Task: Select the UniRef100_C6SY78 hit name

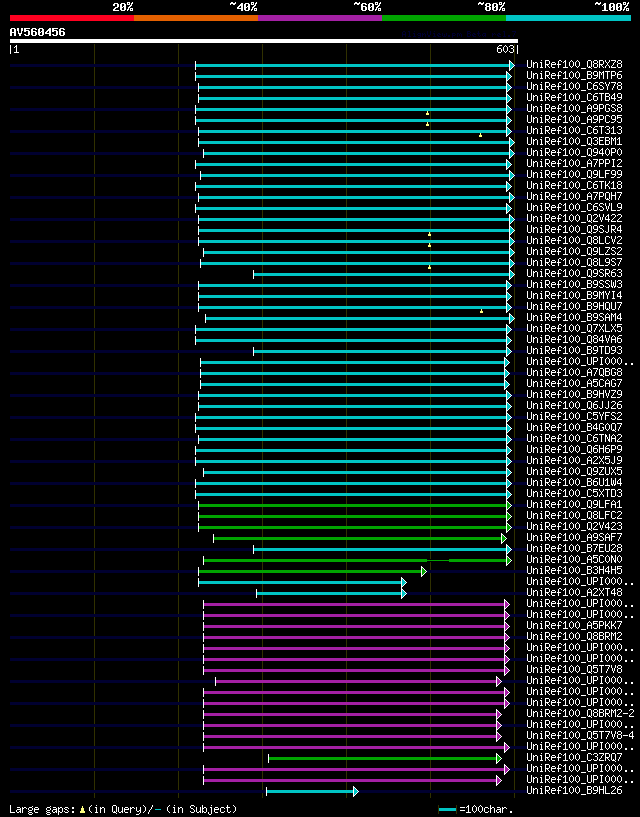Action: click(x=574, y=86)
